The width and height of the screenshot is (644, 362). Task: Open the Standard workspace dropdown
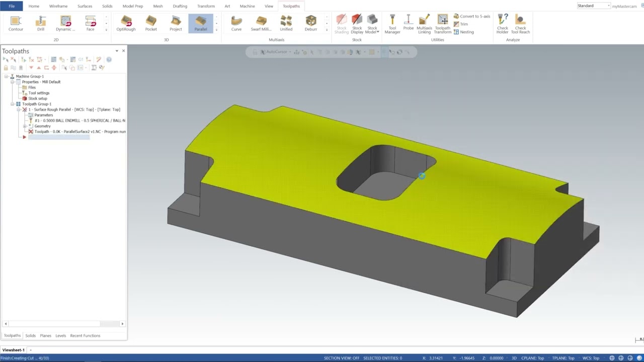coord(594,6)
